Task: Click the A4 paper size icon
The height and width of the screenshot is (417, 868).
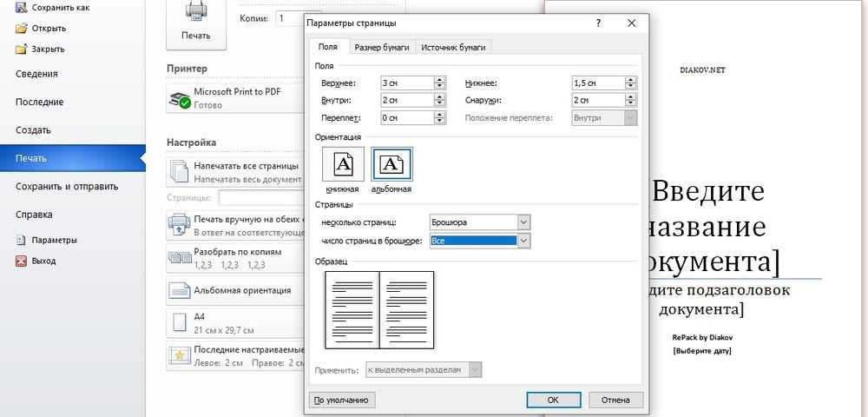Action: tap(180, 322)
